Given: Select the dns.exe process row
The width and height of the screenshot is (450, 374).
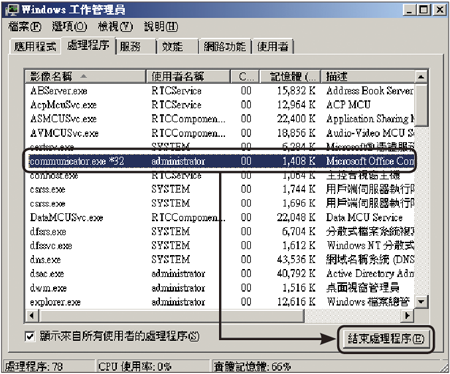Looking at the screenshot, I should (220, 259).
